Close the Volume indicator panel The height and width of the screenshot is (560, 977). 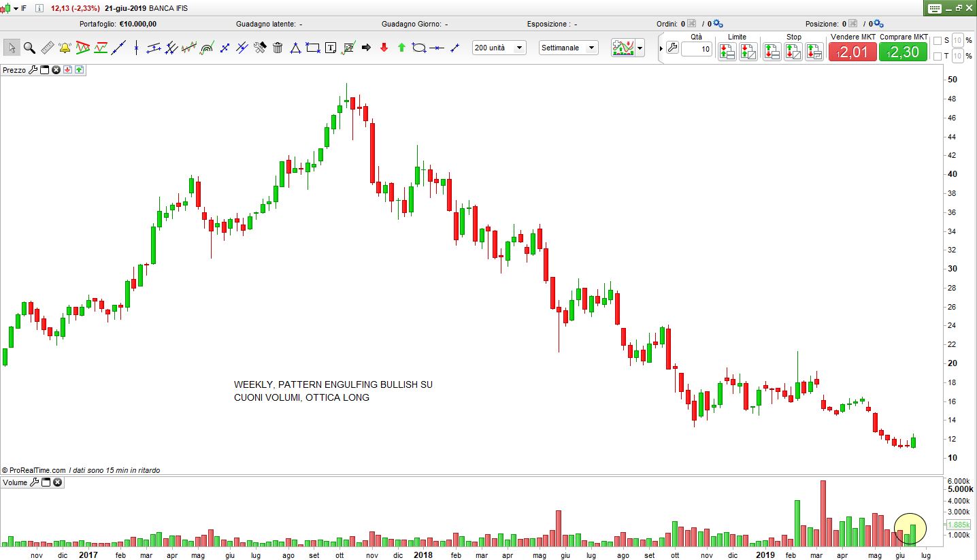pyautogui.click(x=58, y=482)
